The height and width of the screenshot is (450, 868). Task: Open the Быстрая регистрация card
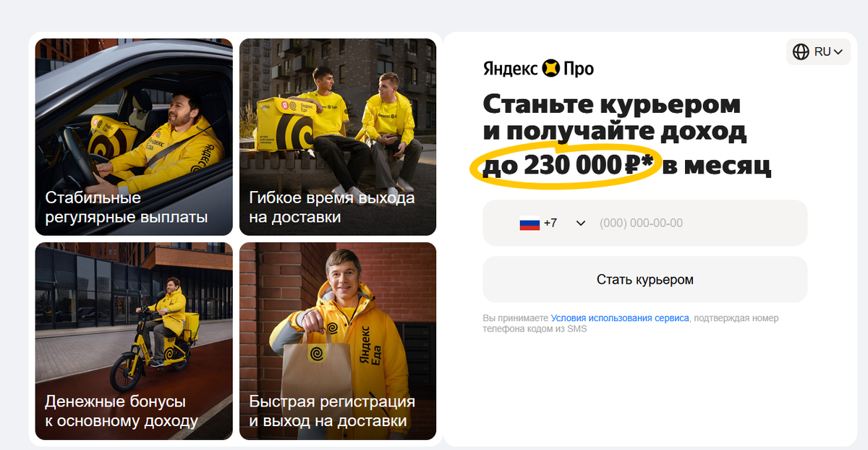(338, 341)
